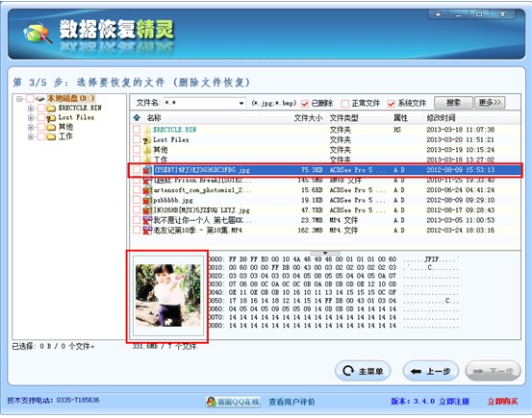Viewport: 532px width, 418px height.
Task: Check the box for the highlighted jpg file
Action: click(137, 170)
